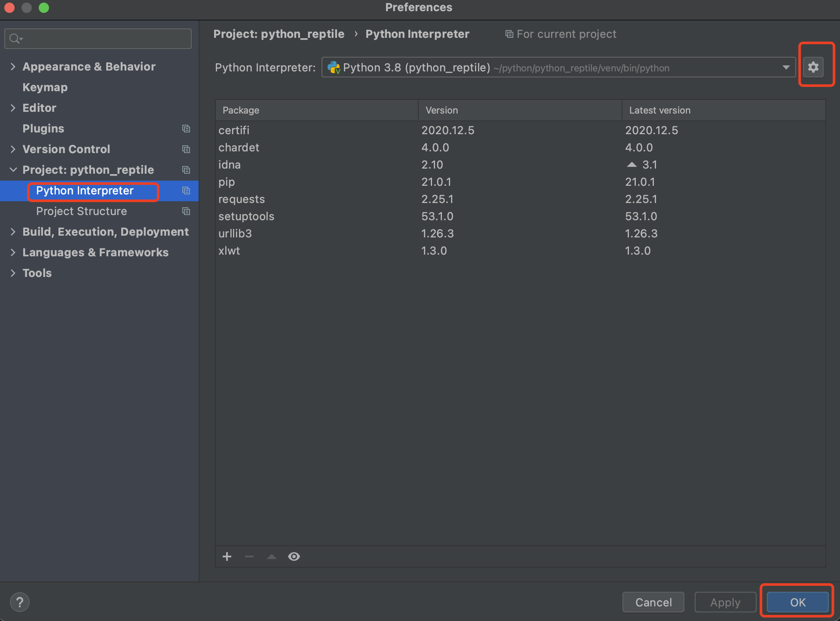This screenshot has width=840, height=621.
Task: Click project-level icon beside Plugins
Action: point(186,129)
